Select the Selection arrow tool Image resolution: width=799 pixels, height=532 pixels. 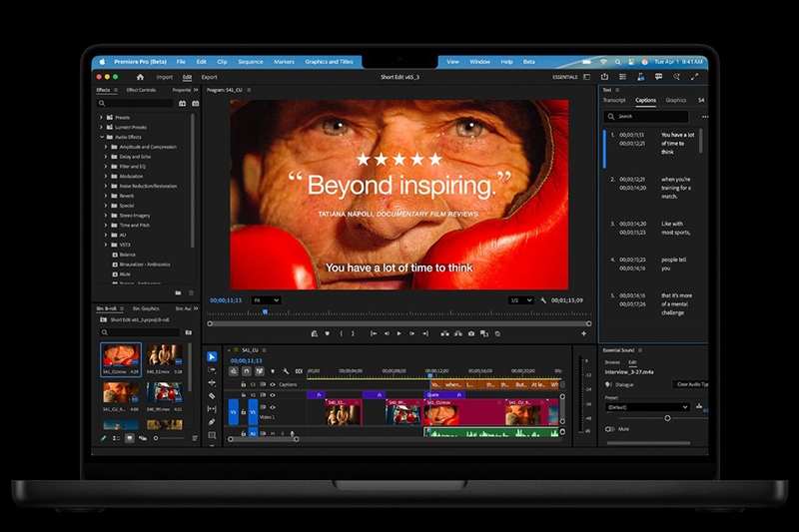212,357
